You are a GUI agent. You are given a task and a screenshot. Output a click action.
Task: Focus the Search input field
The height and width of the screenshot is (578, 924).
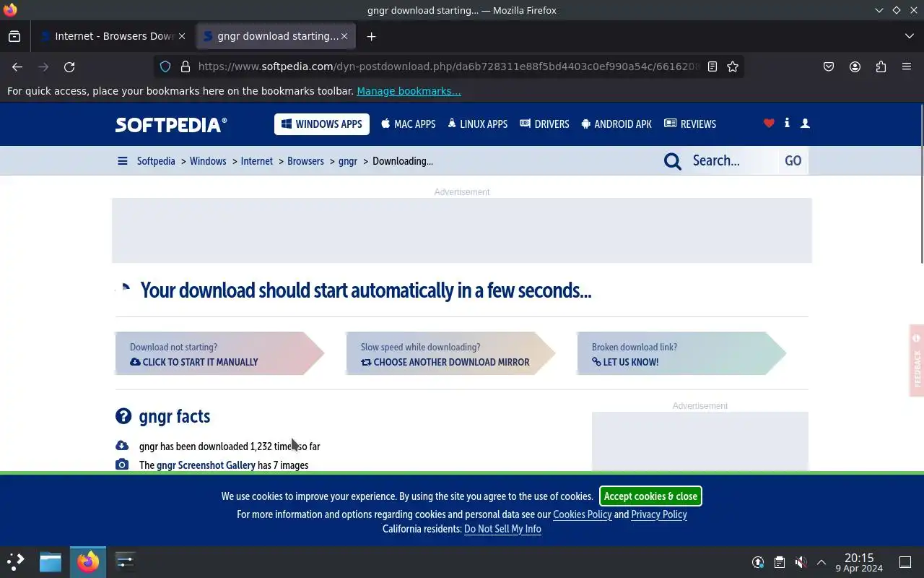(731, 160)
